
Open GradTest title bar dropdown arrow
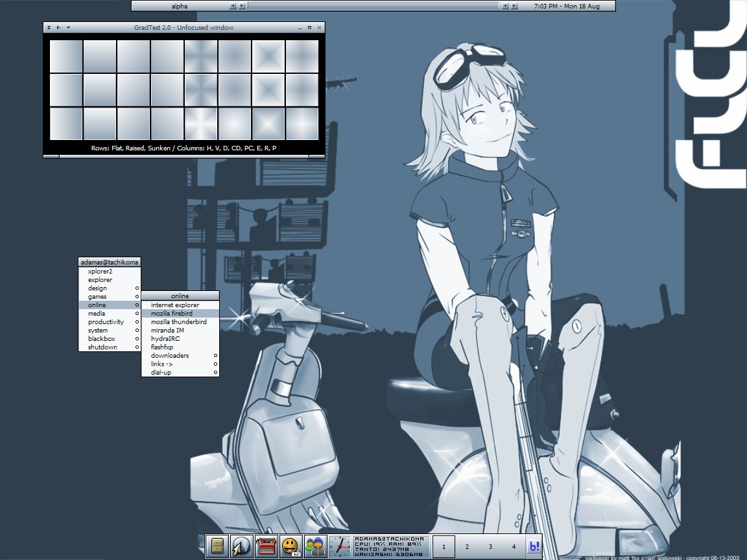click(x=69, y=28)
